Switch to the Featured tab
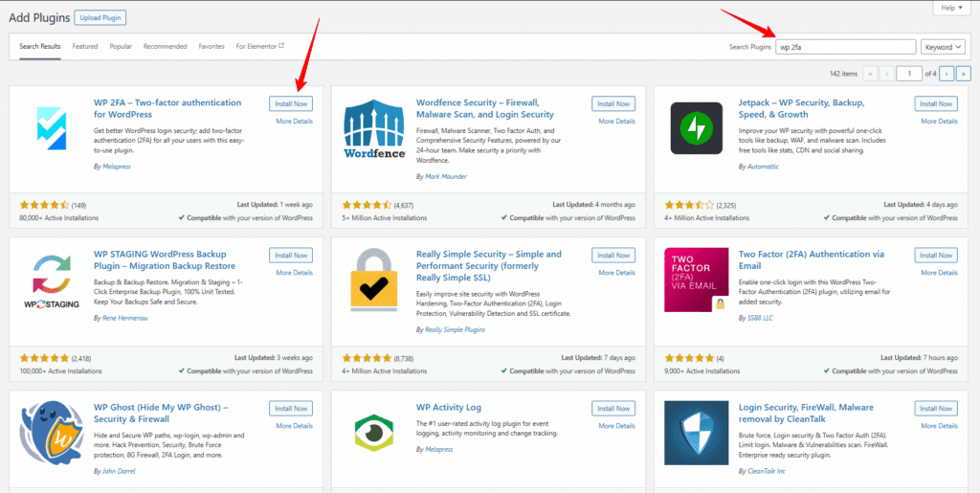Viewport: 980px width, 493px height. pyautogui.click(x=85, y=46)
